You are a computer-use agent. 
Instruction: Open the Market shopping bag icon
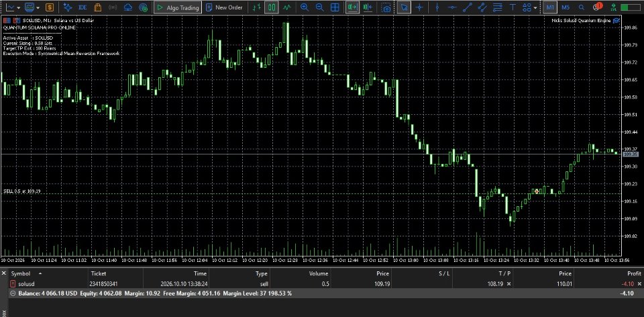pyautogui.click(x=98, y=7)
